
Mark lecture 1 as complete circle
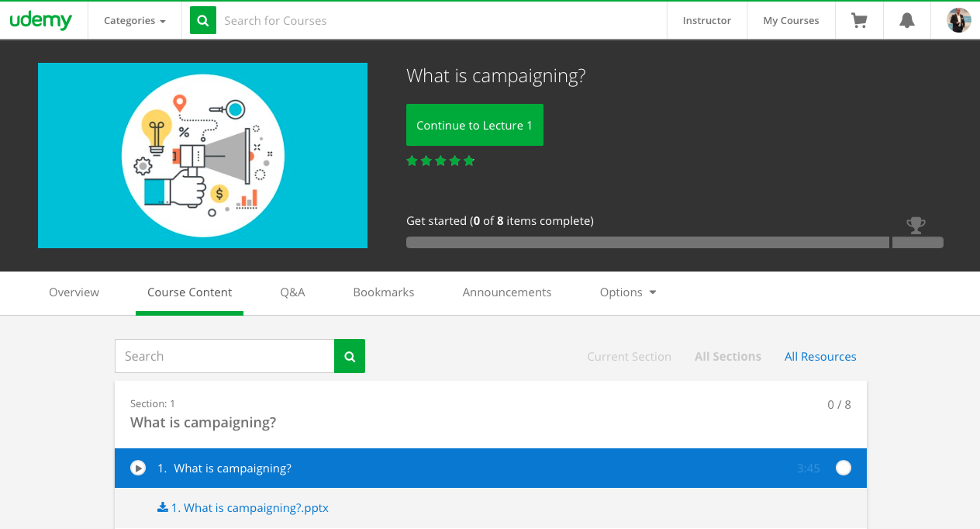pos(844,468)
